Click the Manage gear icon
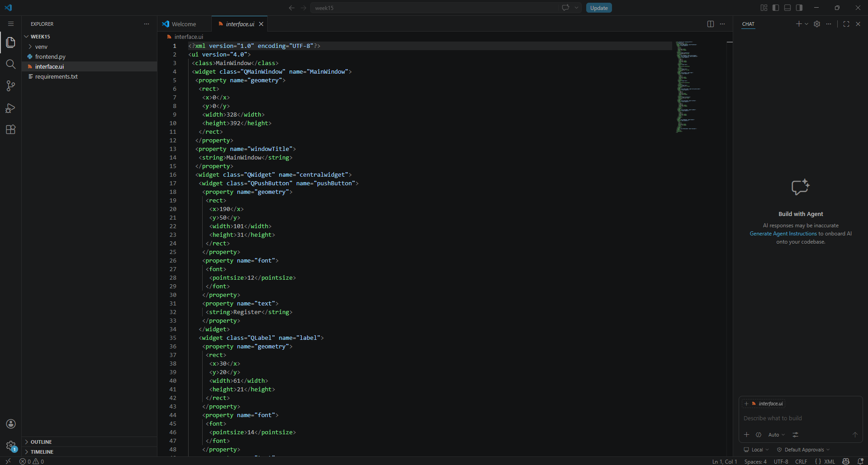 pos(11,446)
